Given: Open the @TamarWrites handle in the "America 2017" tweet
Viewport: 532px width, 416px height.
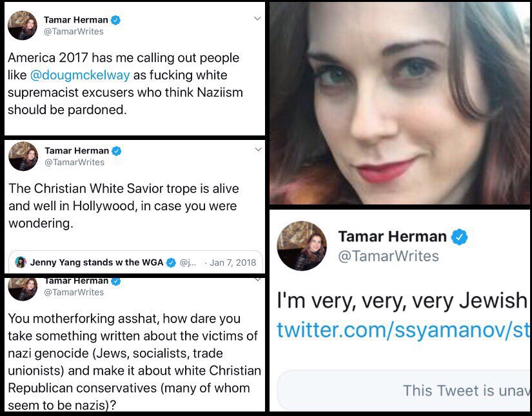Looking at the screenshot, I should (74, 32).
